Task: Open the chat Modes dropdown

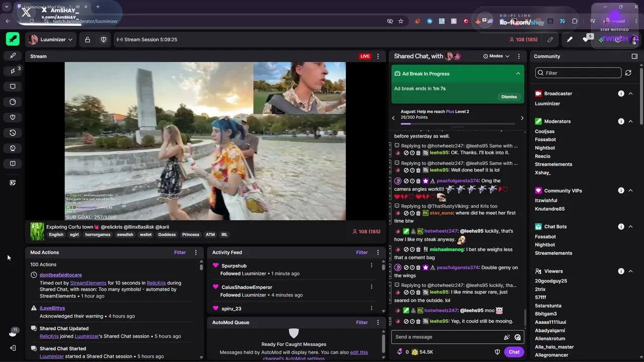Action: pos(496,56)
